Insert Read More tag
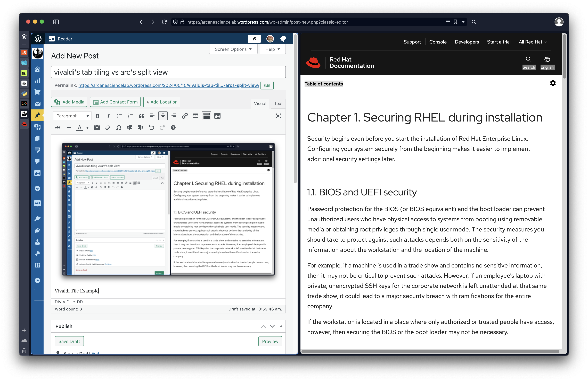Viewport: 588px width, 381px height. click(195, 116)
